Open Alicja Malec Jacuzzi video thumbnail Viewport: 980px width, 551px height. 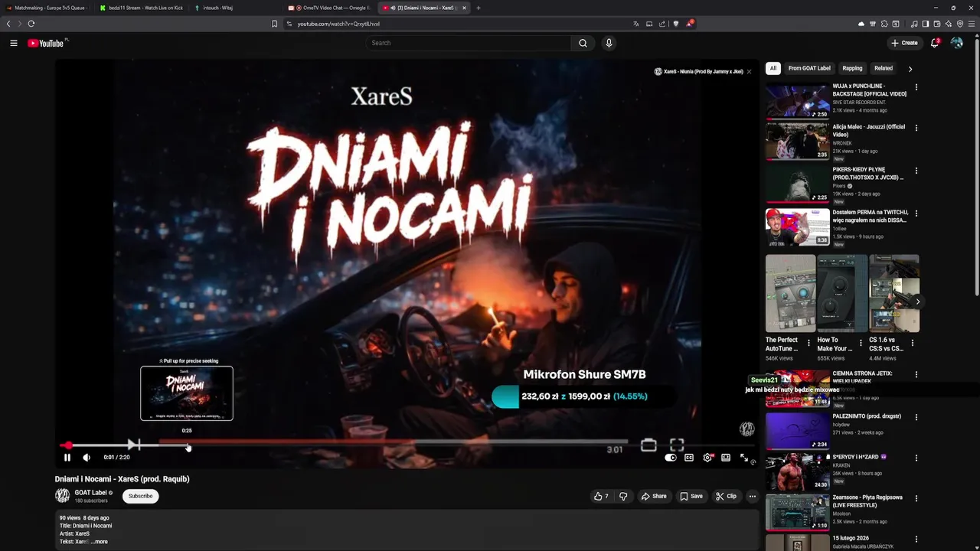[797, 142]
